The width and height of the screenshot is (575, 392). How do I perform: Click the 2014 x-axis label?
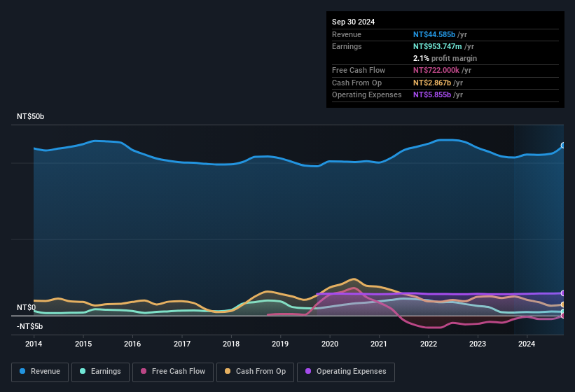[34, 344]
